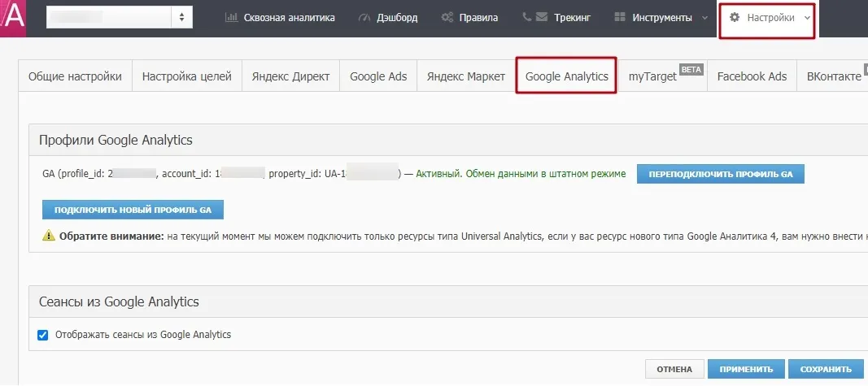Switch to Настройка целей tab

(186, 76)
